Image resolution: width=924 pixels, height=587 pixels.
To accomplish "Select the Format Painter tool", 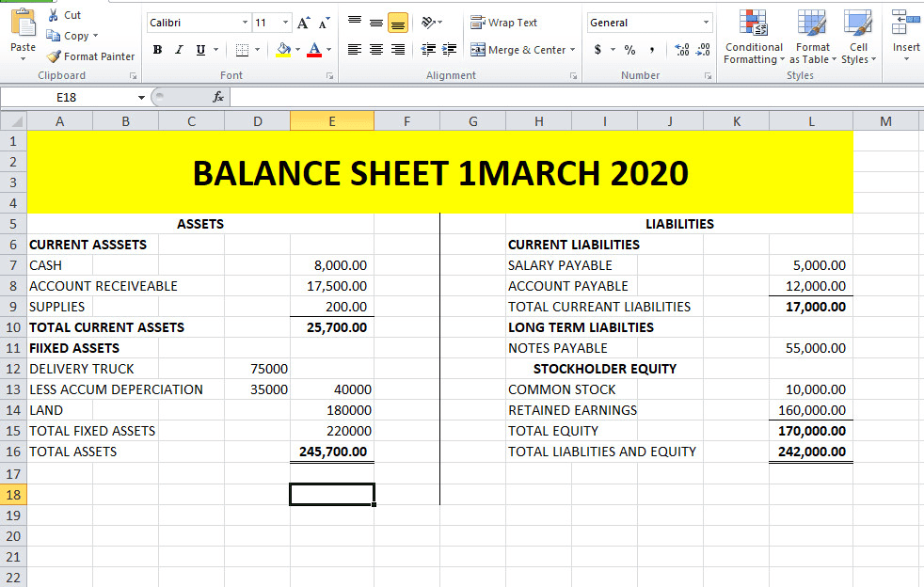I will [x=90, y=56].
